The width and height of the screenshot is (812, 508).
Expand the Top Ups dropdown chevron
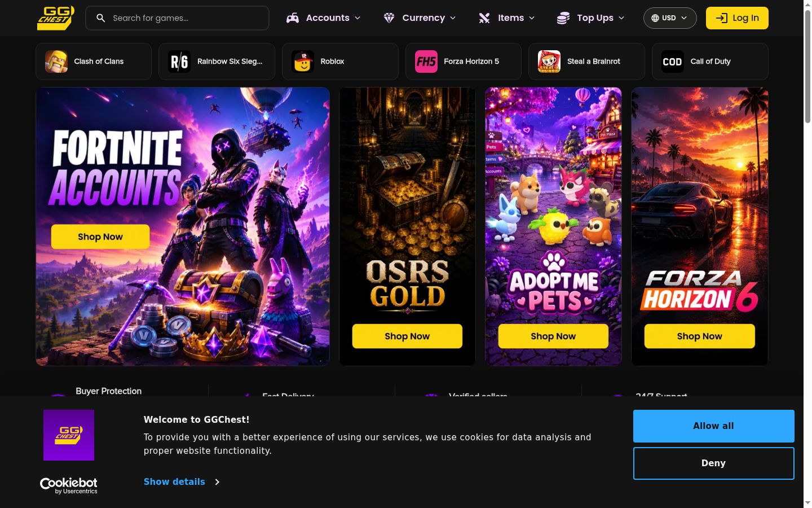tap(621, 18)
